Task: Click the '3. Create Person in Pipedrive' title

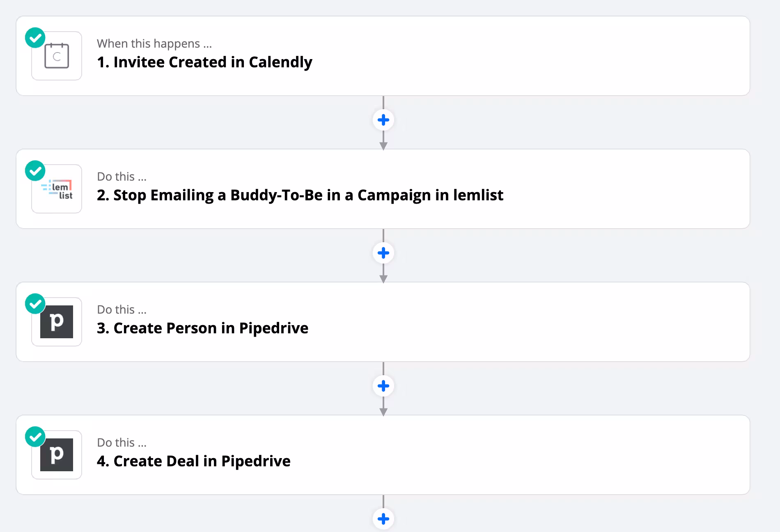Action: click(202, 328)
